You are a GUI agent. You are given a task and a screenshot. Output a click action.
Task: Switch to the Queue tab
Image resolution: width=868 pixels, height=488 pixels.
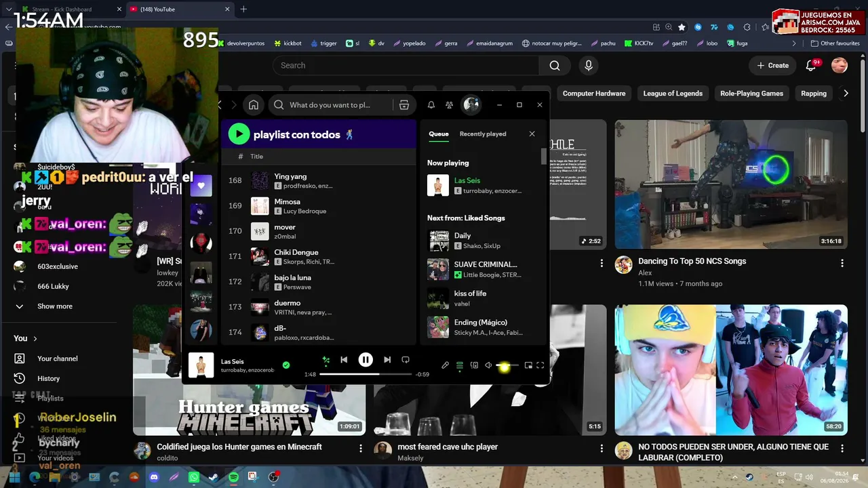click(x=439, y=134)
